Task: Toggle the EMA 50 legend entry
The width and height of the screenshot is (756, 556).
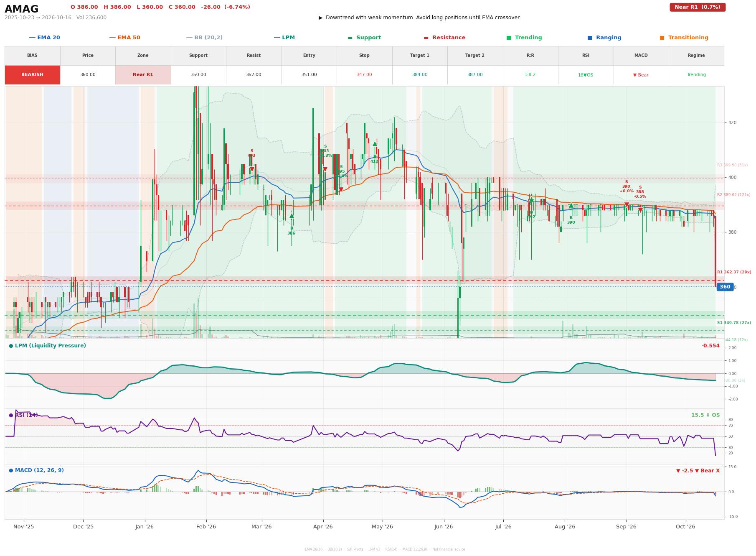Action: point(124,38)
